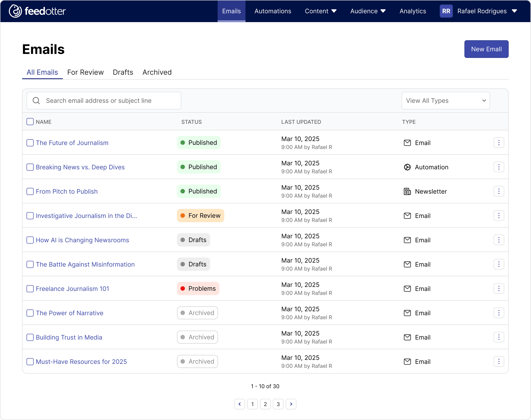Go to previous page with left chevron
Image resolution: width=531 pixels, height=420 pixels.
click(240, 404)
